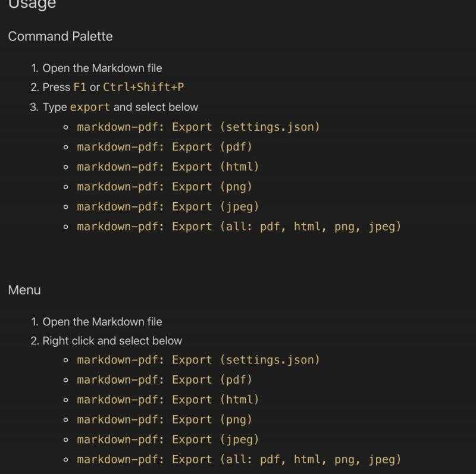
Task: Click the Ctrl+Shift+P shortcut code text
Action: [x=143, y=87]
